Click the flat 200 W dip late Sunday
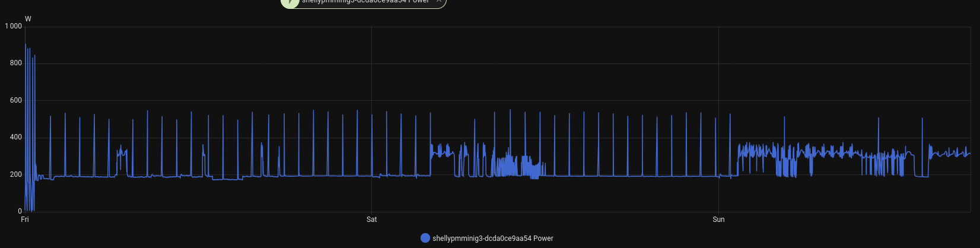This screenshot has height=248, width=980. (x=921, y=176)
